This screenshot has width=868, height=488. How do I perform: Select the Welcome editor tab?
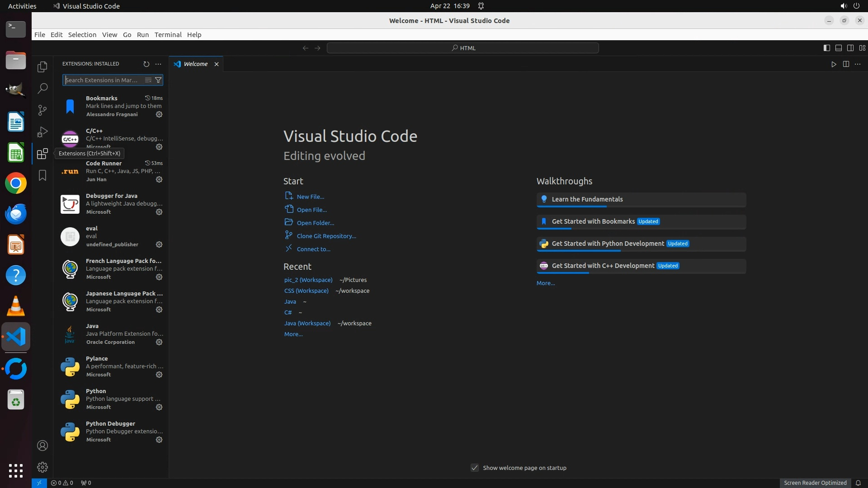tap(195, 64)
